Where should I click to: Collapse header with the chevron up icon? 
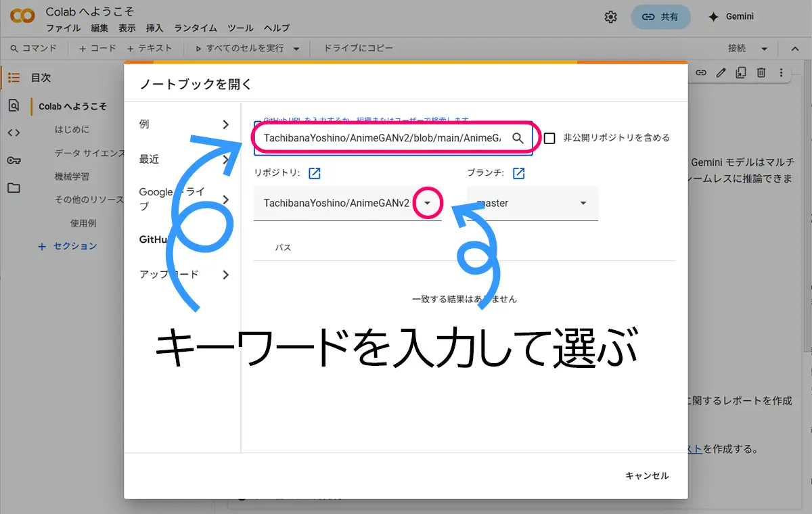tap(796, 49)
